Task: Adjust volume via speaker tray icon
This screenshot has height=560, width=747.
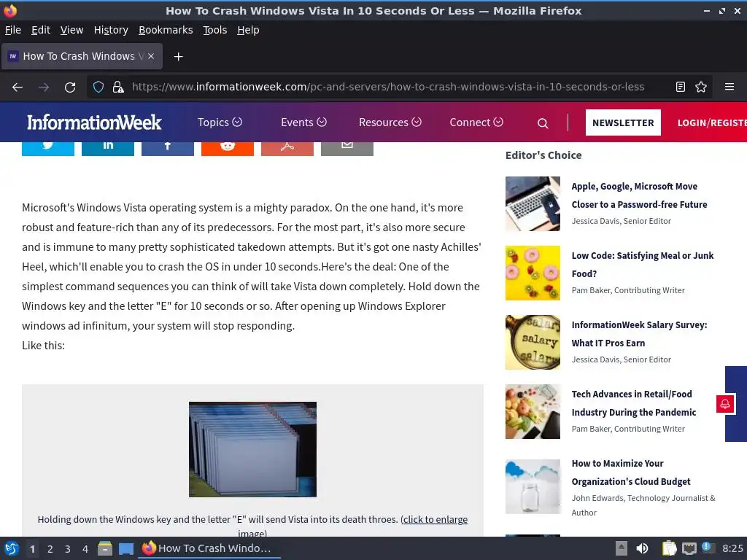Action: pyautogui.click(x=642, y=548)
